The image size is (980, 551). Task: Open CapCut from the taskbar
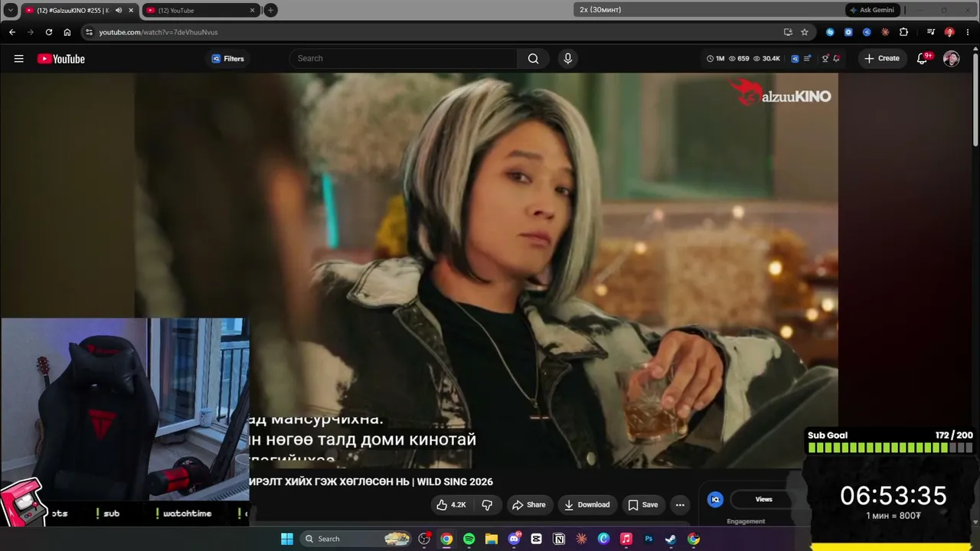[x=537, y=539]
